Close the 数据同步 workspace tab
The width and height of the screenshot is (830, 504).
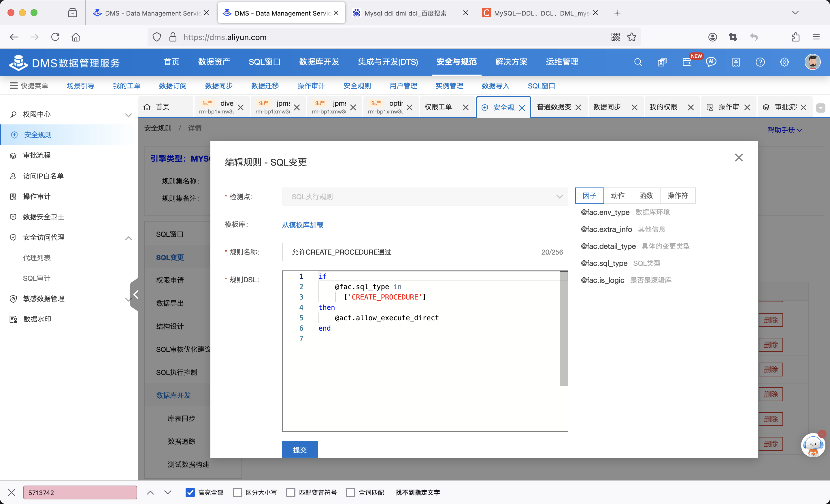634,107
